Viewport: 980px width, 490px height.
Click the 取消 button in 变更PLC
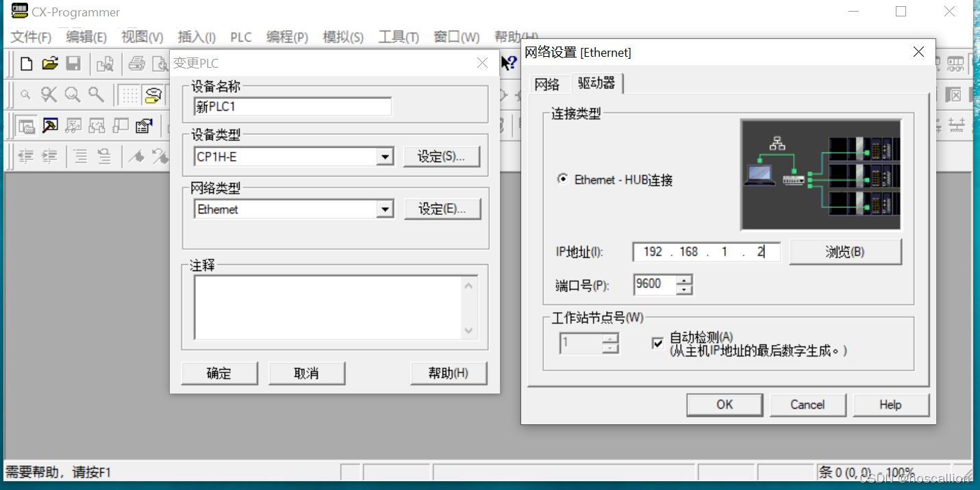click(306, 373)
